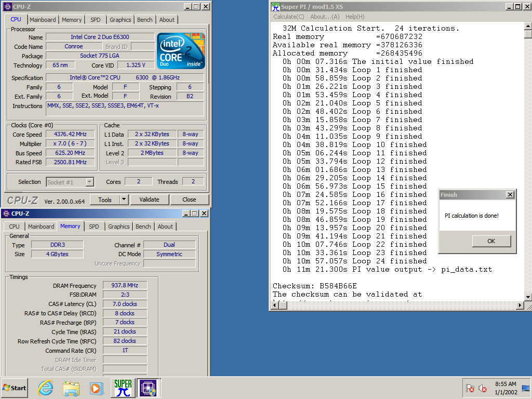Switch to Graphics tab in lower CPU-Z window

119,227
